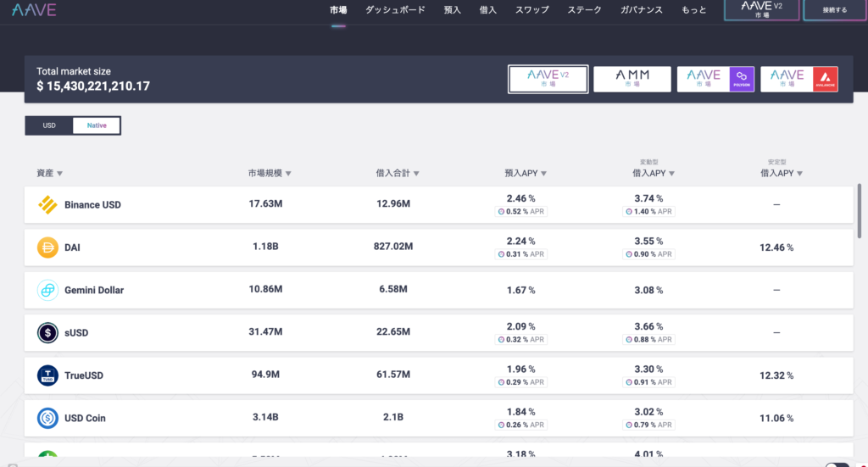Click DAI stable APY 12.46 %
868x467 pixels.
(776, 247)
